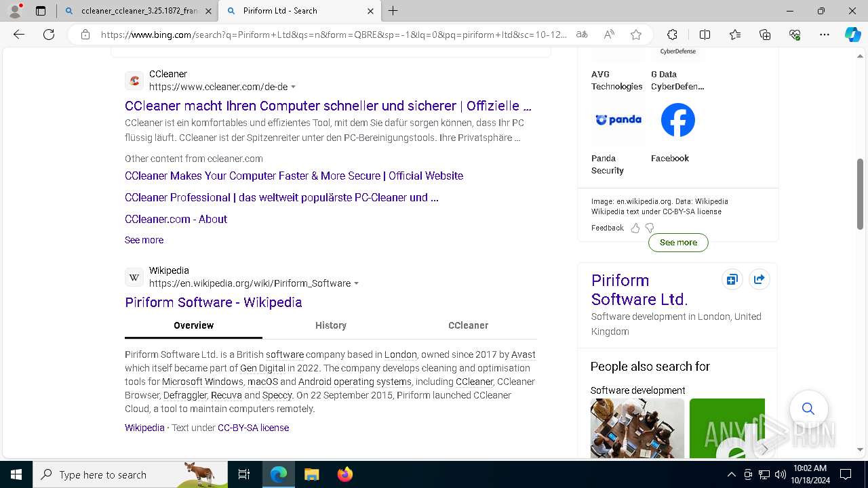Open the Gen Digital link in description

pos(262,368)
